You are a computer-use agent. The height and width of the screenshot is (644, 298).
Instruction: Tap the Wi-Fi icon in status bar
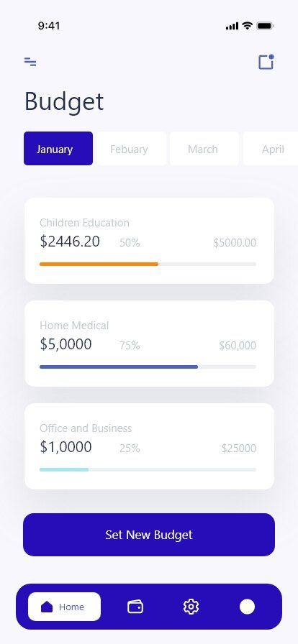pos(247,26)
